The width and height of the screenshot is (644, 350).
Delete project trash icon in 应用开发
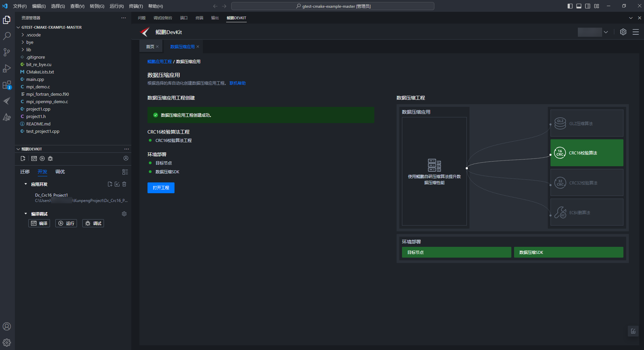124,184
